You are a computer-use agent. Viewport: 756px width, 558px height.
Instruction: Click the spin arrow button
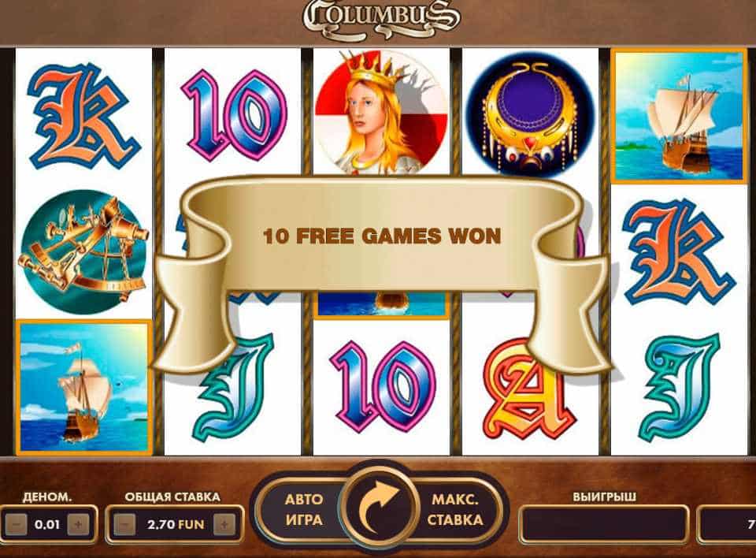click(x=379, y=508)
